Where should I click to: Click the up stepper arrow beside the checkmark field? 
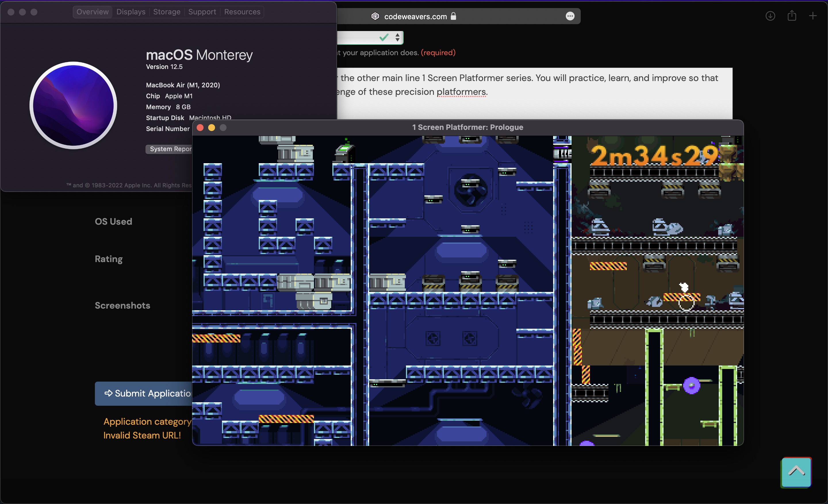[398, 35]
